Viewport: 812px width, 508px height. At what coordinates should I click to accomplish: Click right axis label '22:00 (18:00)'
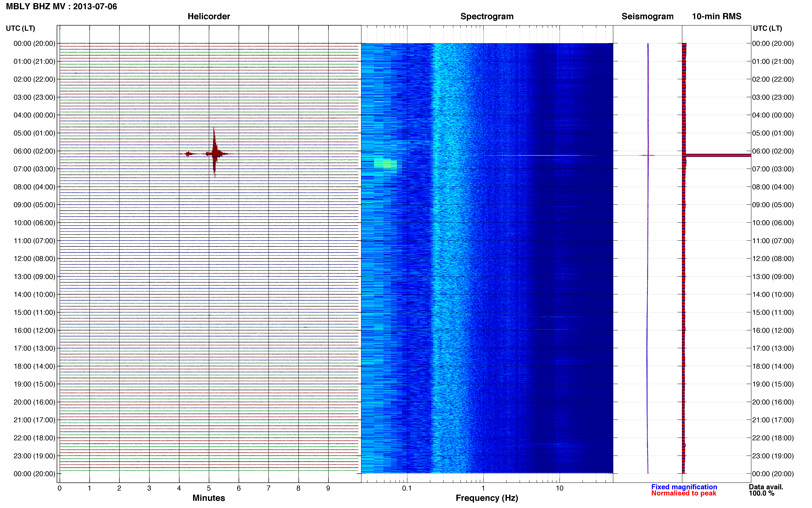773,438
